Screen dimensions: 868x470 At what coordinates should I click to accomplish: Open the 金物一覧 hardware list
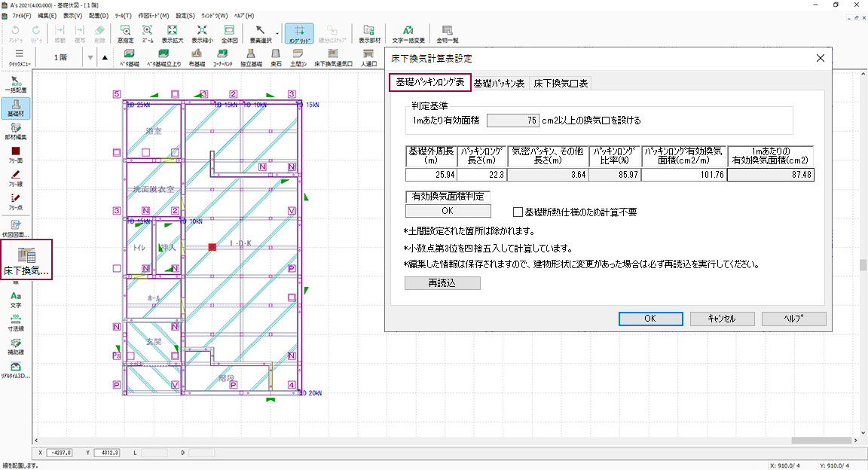tap(448, 33)
